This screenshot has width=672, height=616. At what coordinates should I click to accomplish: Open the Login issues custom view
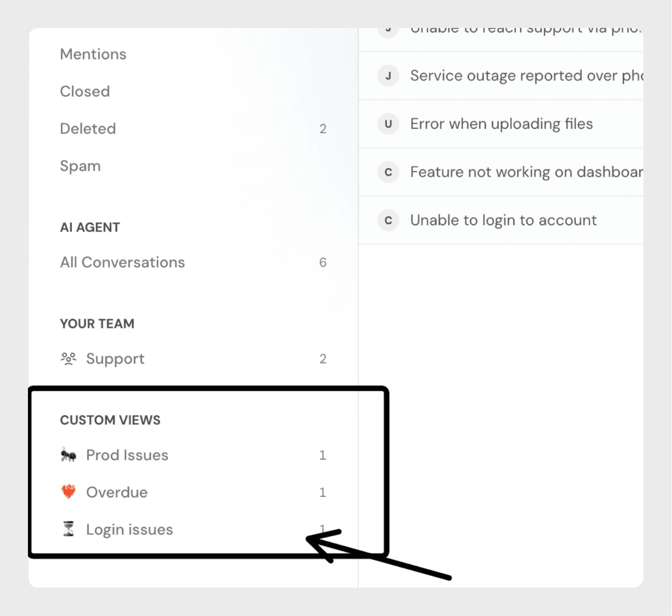[129, 529]
